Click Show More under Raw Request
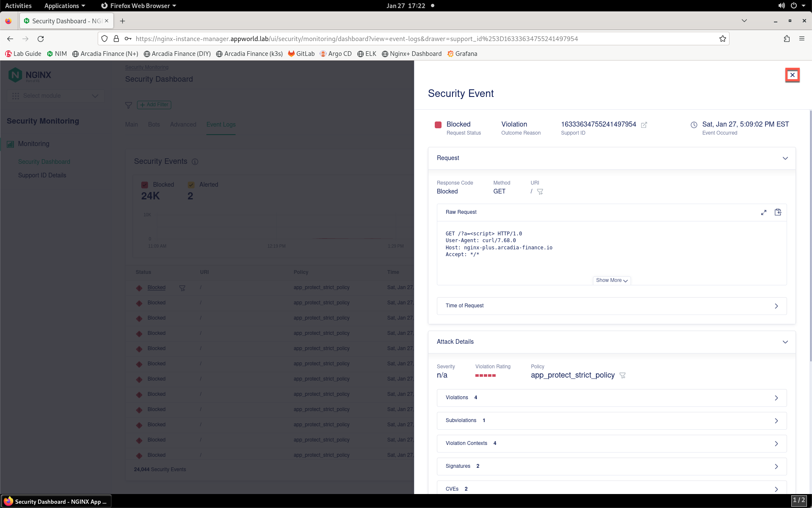The image size is (812, 508). (612, 280)
